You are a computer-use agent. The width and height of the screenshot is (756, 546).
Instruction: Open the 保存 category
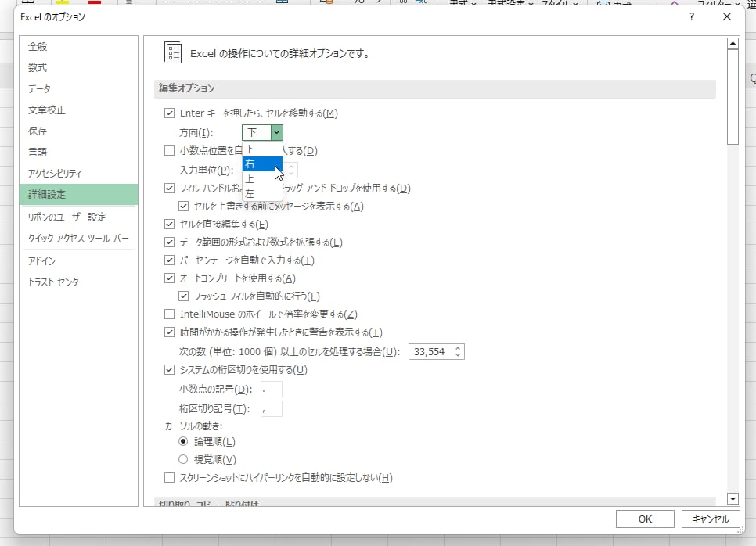pos(78,131)
